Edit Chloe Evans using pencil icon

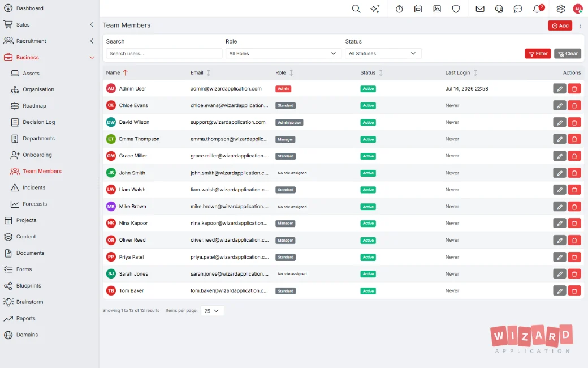(x=560, y=105)
